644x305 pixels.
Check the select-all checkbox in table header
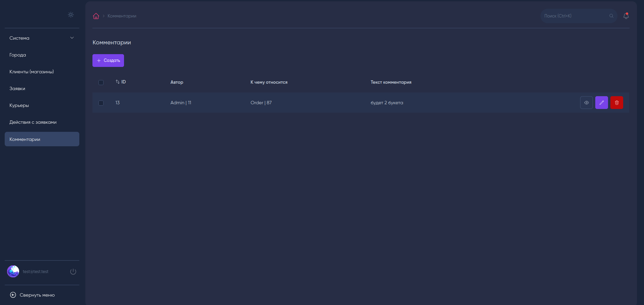click(x=101, y=82)
